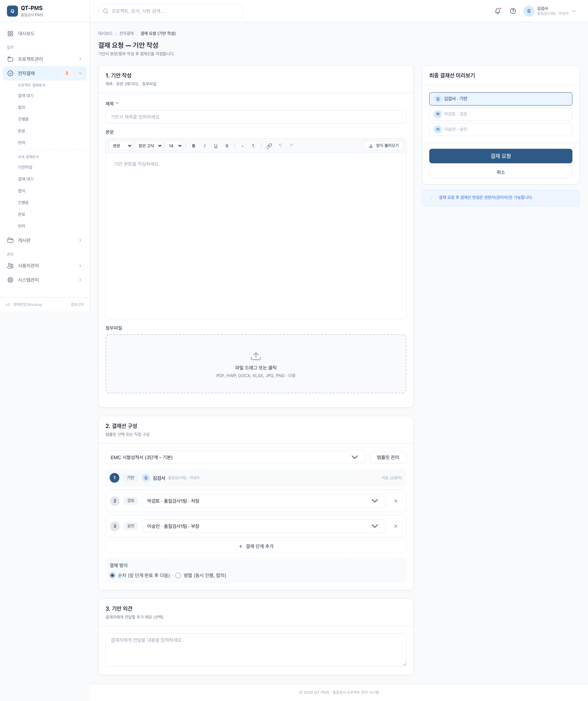The width and height of the screenshot is (588, 701).
Task: Open 완료 under 프로젝트 결재문서
Action: pyautogui.click(x=21, y=131)
